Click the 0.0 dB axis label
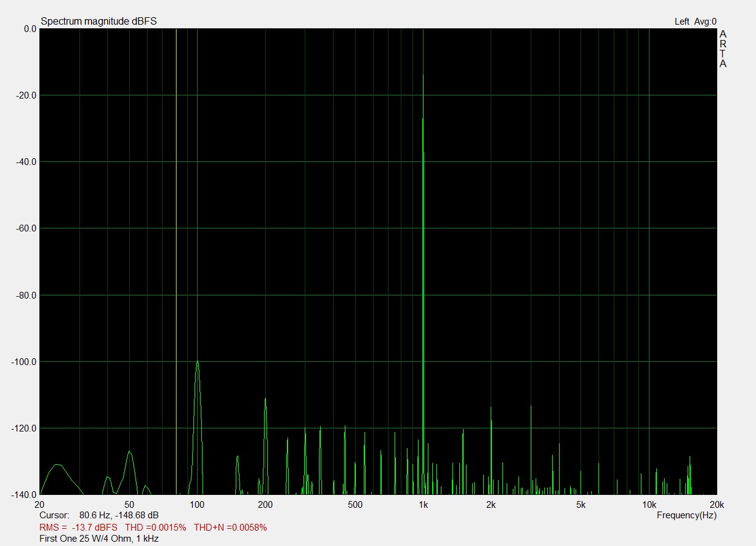This screenshot has height=546, width=756. pyautogui.click(x=30, y=28)
